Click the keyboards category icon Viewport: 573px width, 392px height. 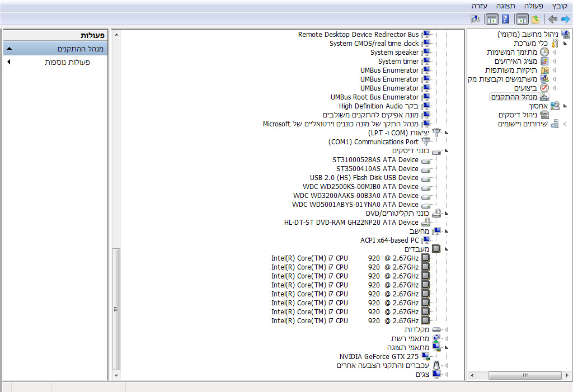coord(436,329)
